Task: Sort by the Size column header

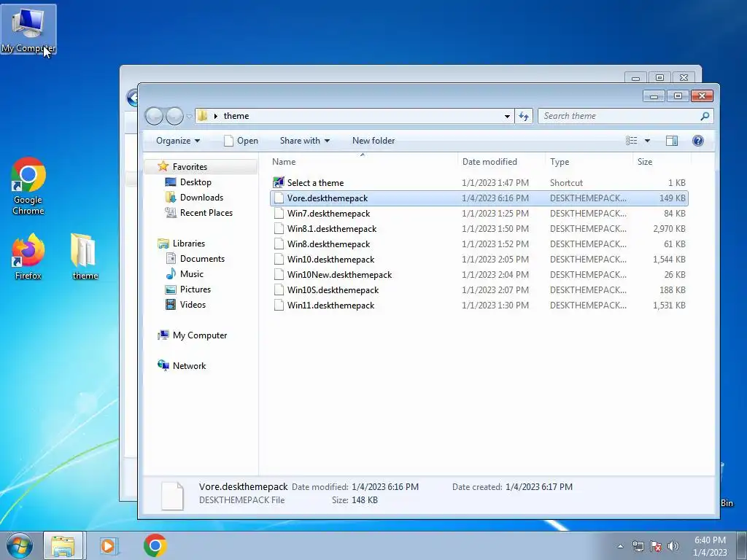Action: click(662, 162)
